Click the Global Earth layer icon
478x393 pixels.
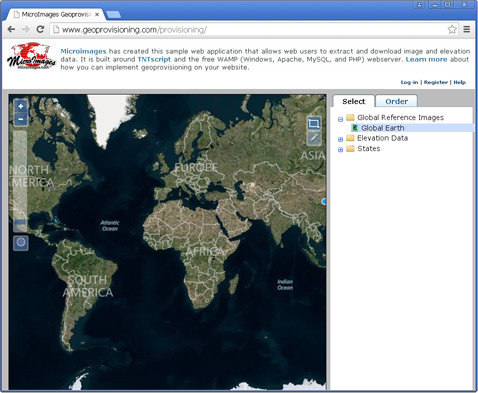click(x=355, y=128)
